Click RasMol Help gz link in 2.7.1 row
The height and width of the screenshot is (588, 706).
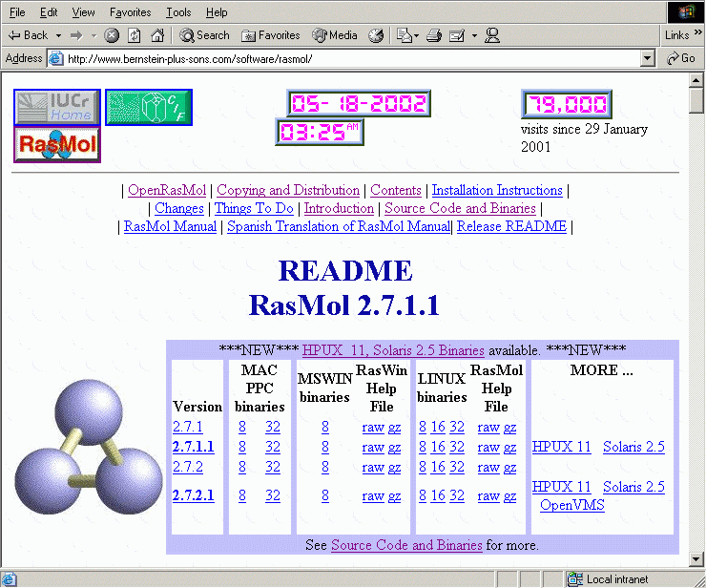509,427
